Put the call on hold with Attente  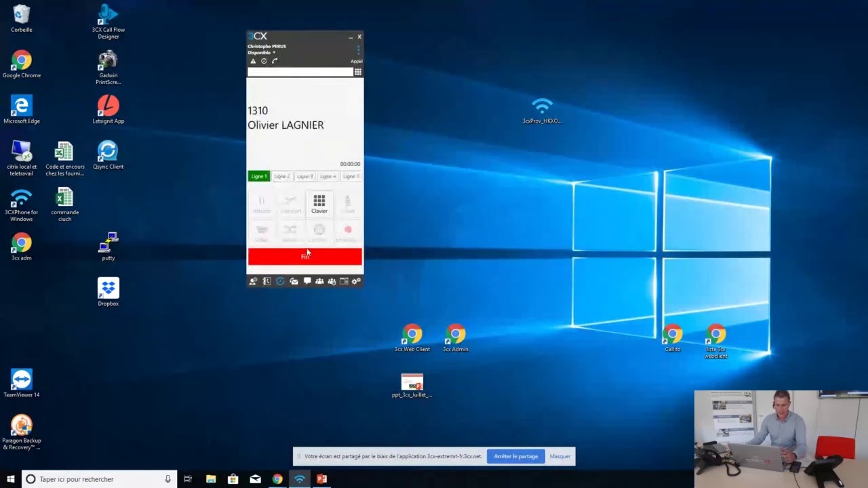(262, 203)
